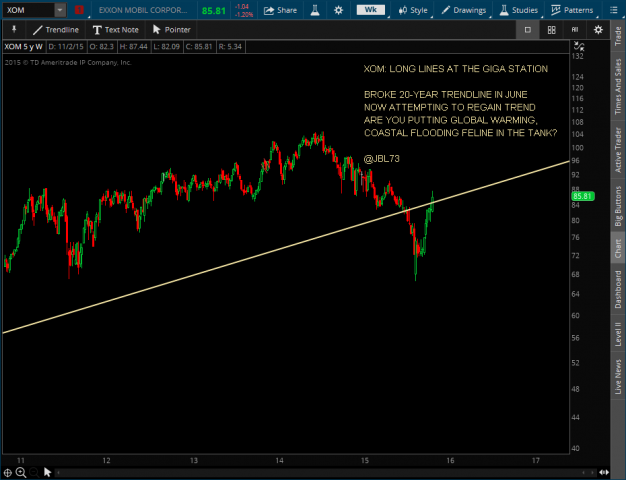626x480 pixels.
Task: Click the XOM 5 y W chart label
Action: [23, 47]
